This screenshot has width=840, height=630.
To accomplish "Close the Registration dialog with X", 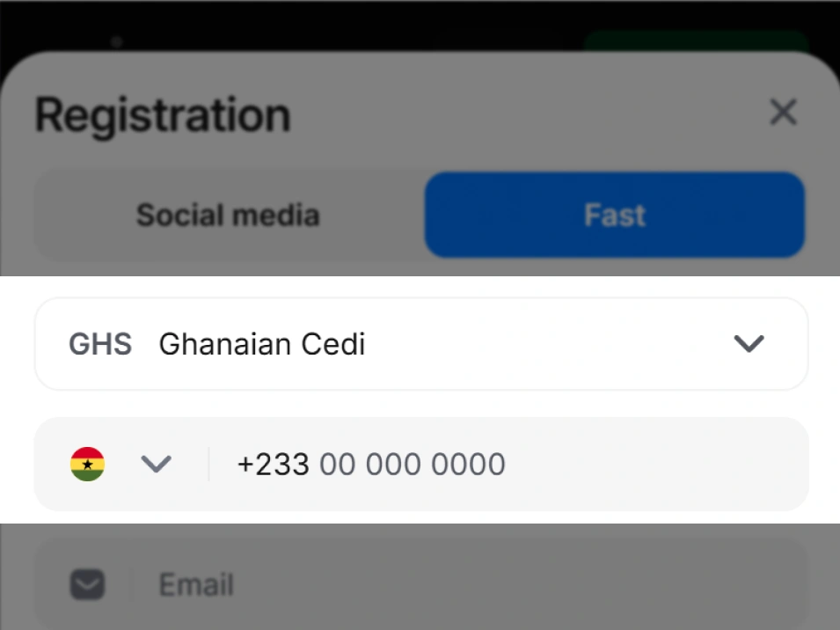I will (x=783, y=113).
